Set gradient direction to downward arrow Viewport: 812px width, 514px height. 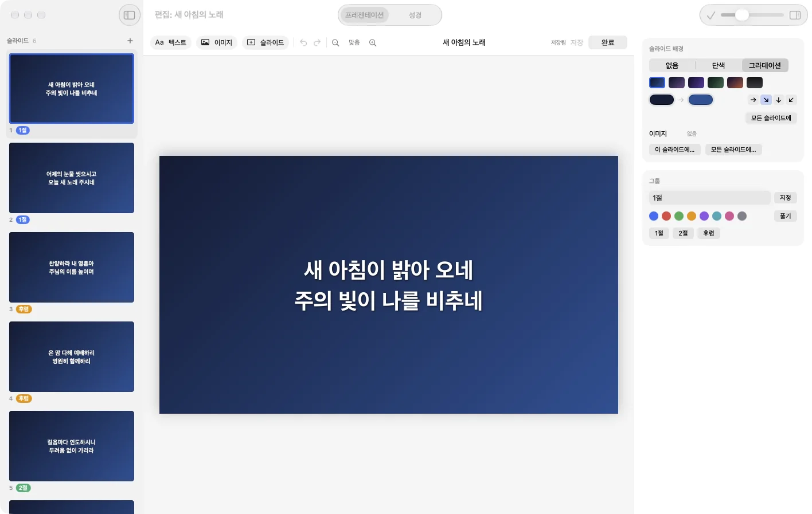(x=779, y=100)
